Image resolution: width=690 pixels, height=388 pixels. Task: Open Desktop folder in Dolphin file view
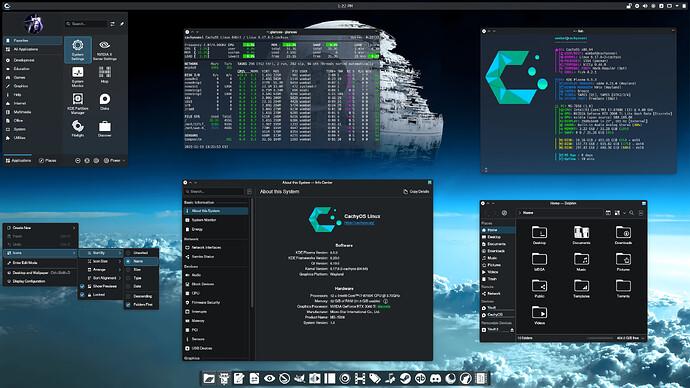coord(539,235)
